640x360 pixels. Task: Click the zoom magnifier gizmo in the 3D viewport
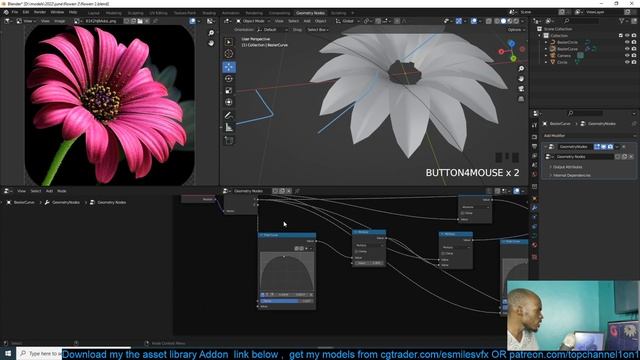click(x=521, y=69)
